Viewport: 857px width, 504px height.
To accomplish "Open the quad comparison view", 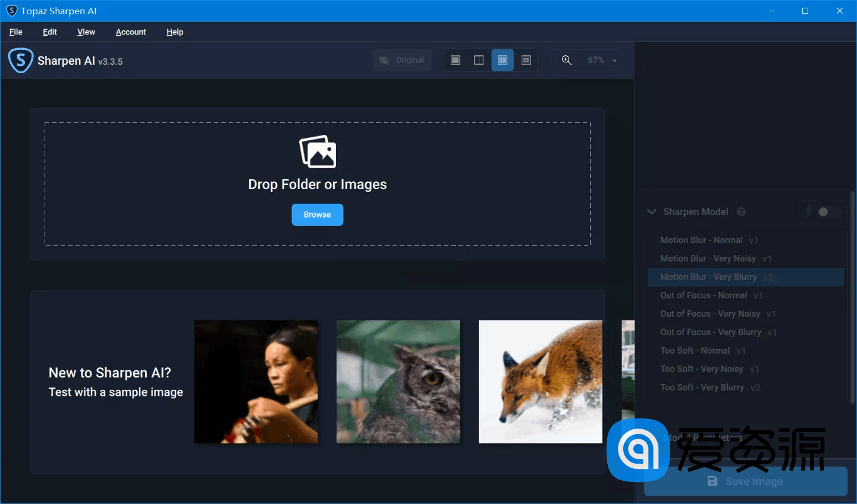I will (526, 59).
